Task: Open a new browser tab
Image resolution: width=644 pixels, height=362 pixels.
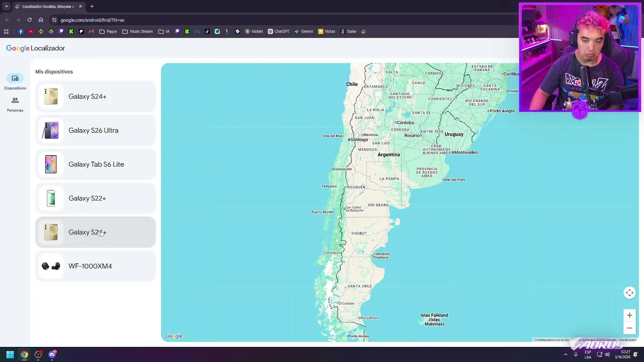Action: click(x=92, y=7)
